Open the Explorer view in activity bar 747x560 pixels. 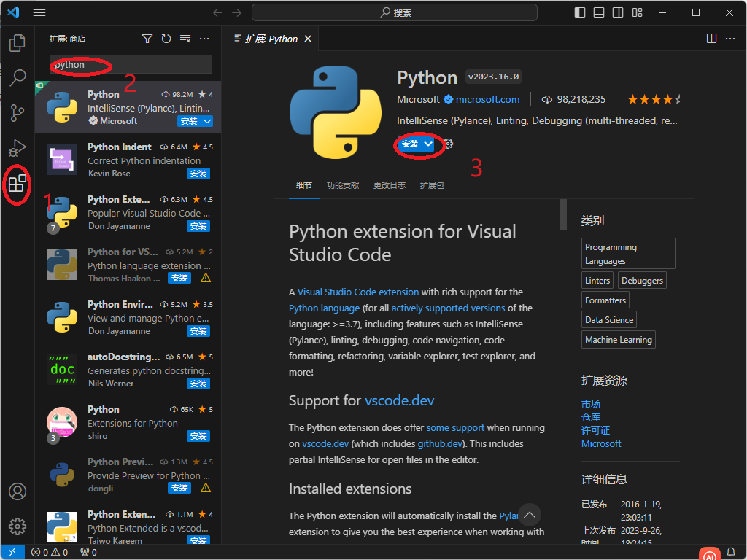18,43
